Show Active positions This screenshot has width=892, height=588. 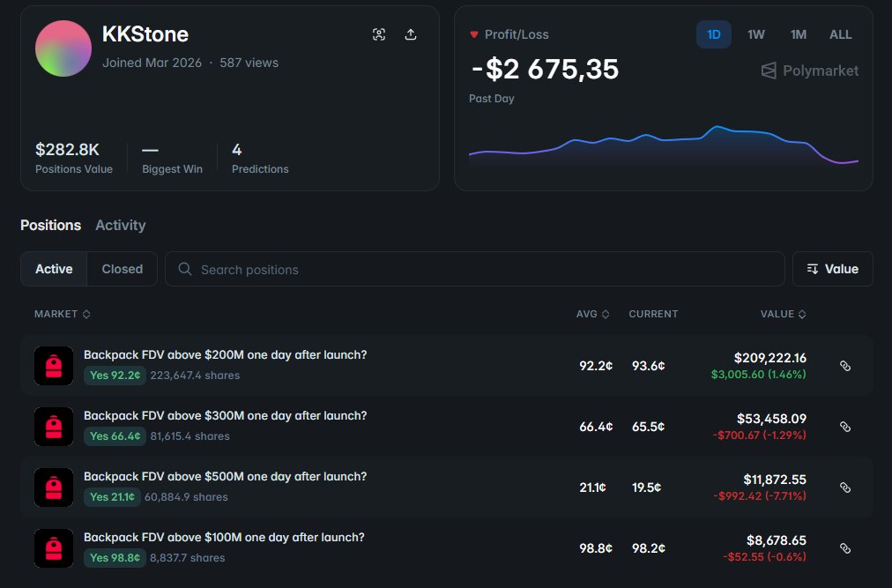tap(54, 269)
